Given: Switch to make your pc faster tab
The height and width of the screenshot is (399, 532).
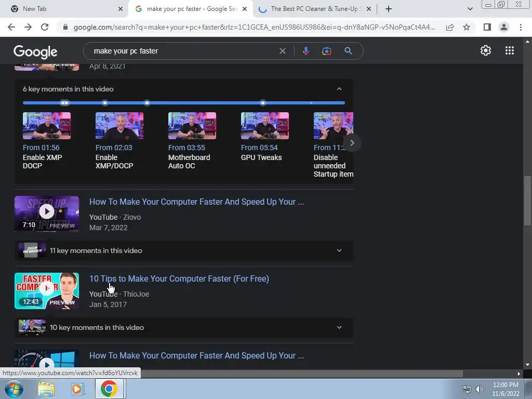Looking at the screenshot, I should click(192, 9).
